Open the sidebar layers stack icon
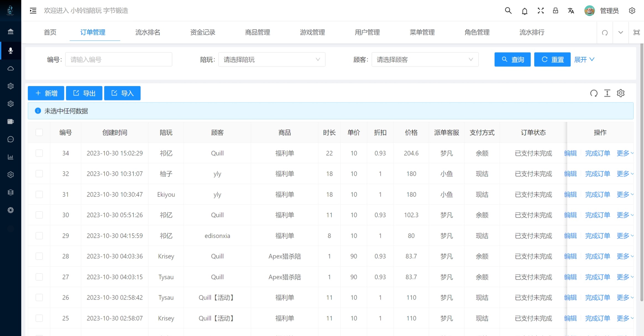Image resolution: width=644 pixels, height=336 pixels. pyautogui.click(x=11, y=192)
